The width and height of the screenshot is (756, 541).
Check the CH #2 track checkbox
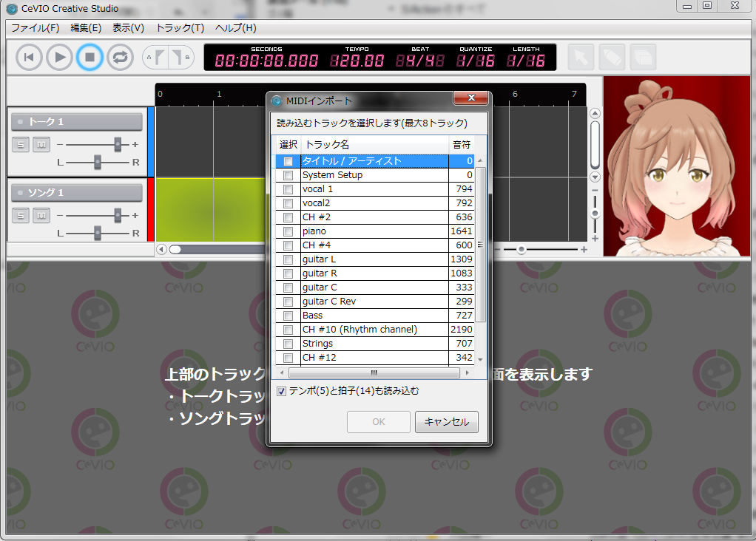point(288,217)
